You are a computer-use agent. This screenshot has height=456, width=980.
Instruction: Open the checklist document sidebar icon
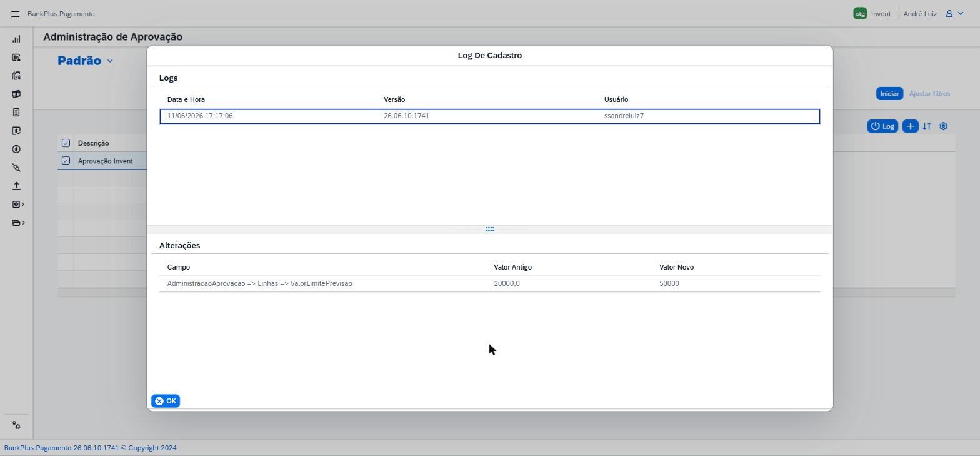16,113
